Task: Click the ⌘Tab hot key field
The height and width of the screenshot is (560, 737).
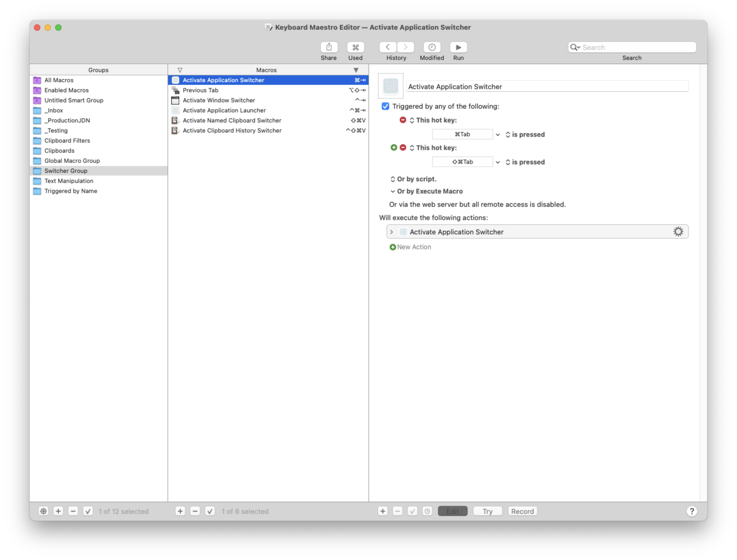Action: coord(462,134)
